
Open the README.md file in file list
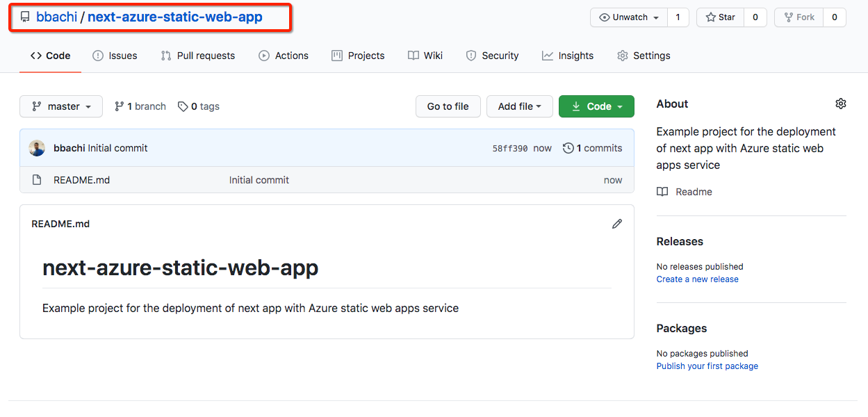pyautogui.click(x=81, y=180)
